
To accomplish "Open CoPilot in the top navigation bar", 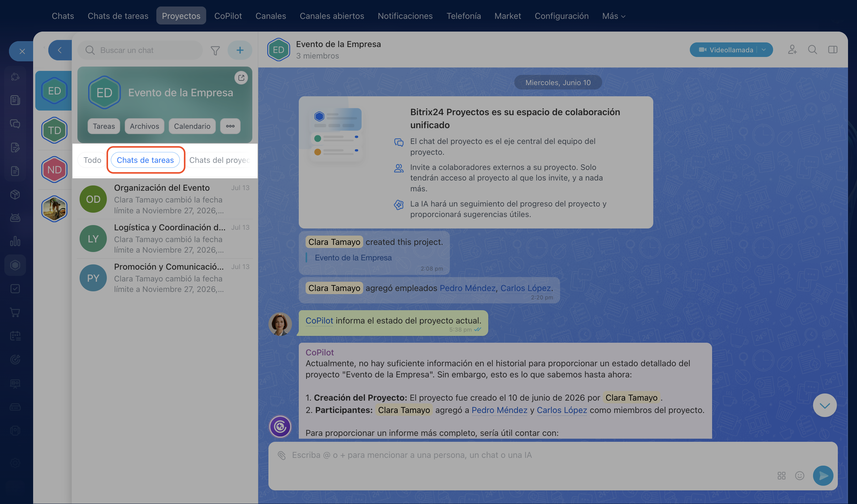I will [x=228, y=16].
